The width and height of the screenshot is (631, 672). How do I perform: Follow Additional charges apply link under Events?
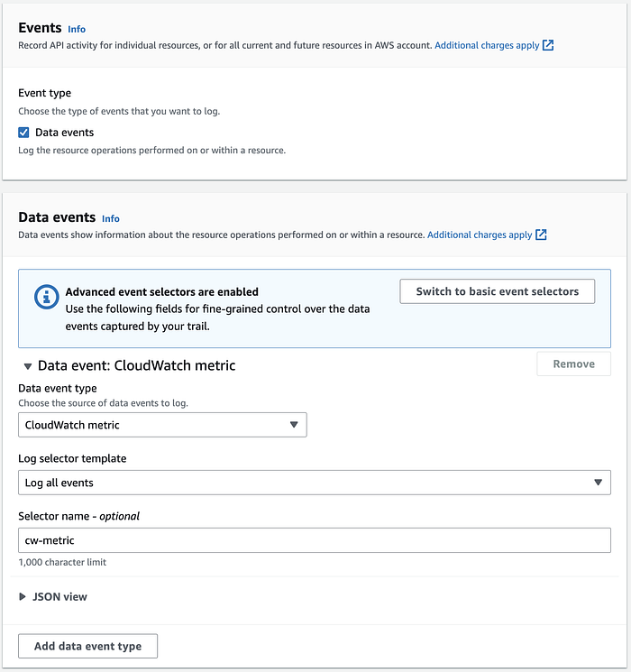pos(487,44)
